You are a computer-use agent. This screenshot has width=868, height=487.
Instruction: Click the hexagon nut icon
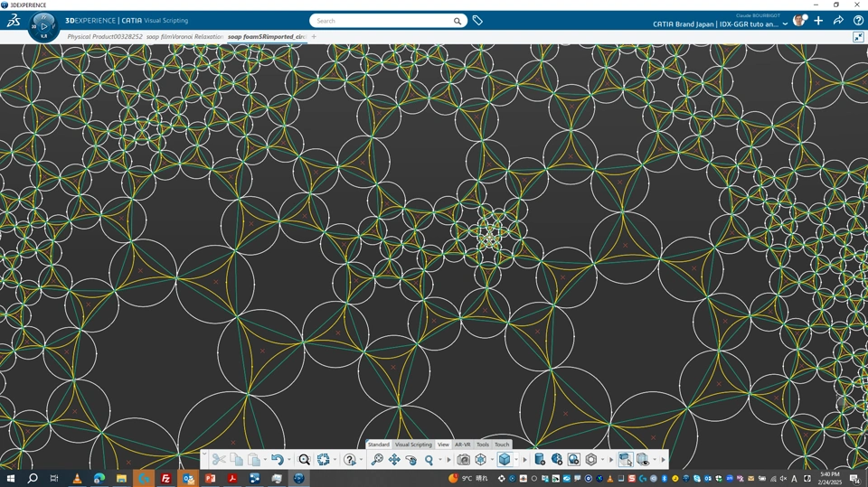pyautogui.click(x=591, y=460)
